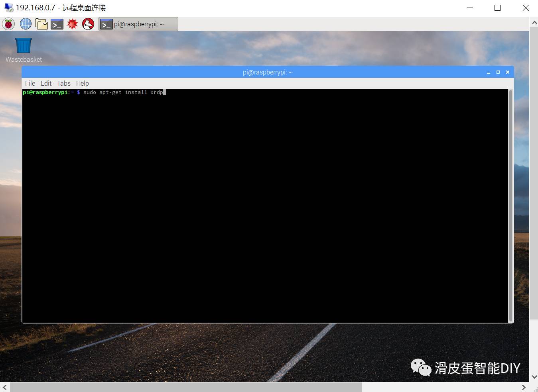Open the Mathematica red spiky icon
Viewport: 538px width, 392px height.
[72, 24]
